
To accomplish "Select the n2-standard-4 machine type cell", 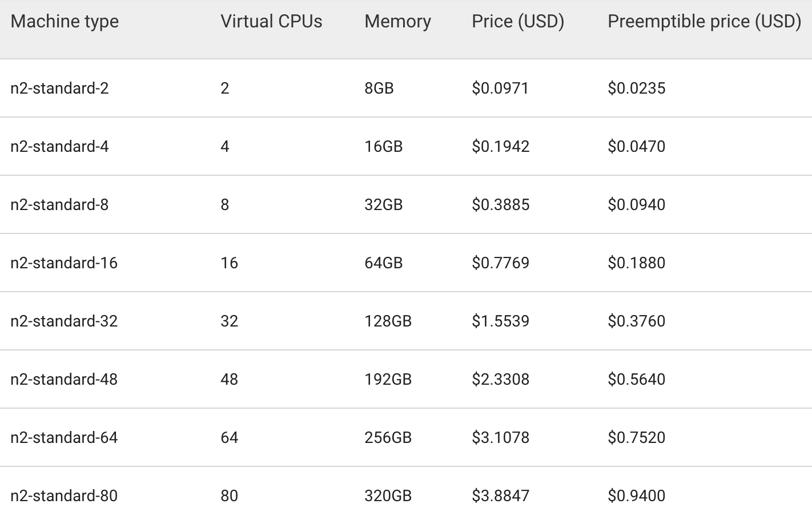I will coord(59,147).
